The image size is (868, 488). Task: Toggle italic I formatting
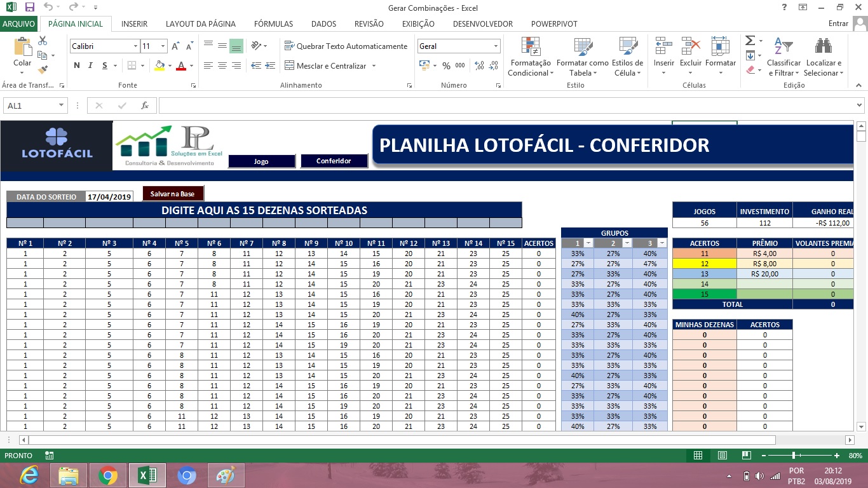pyautogui.click(x=91, y=65)
